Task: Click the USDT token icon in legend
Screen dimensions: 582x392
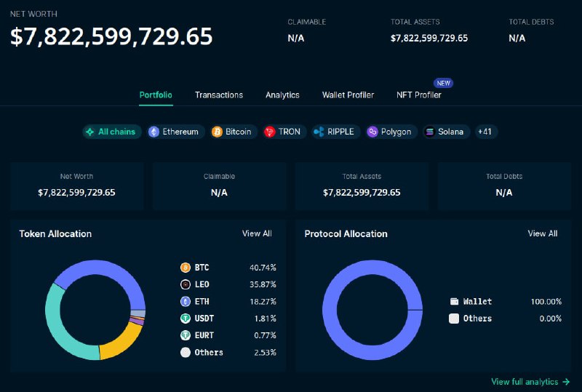Action: pos(186,318)
